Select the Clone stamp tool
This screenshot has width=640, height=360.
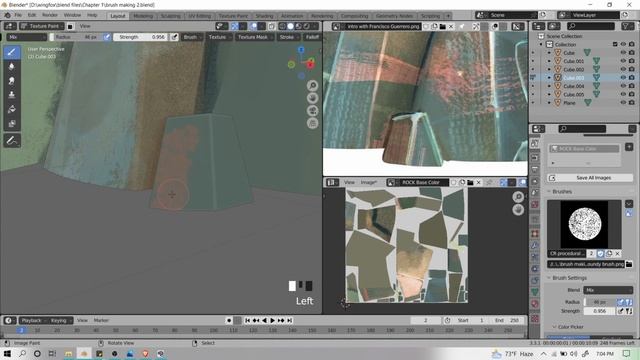click(12, 95)
